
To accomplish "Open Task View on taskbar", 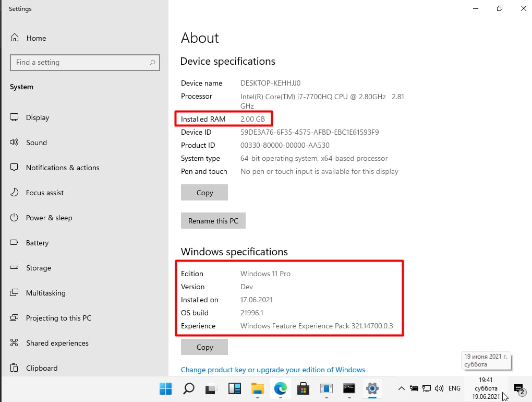I will coord(211,389).
